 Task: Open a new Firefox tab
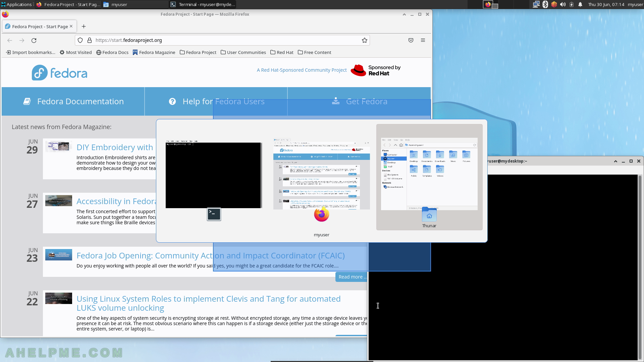84,26
